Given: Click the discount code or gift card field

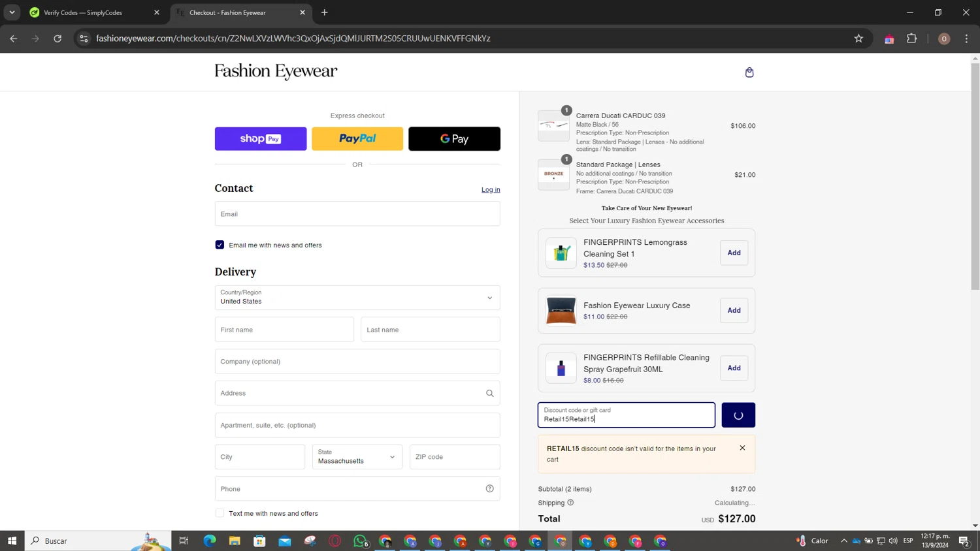Looking at the screenshot, I should point(627,415).
